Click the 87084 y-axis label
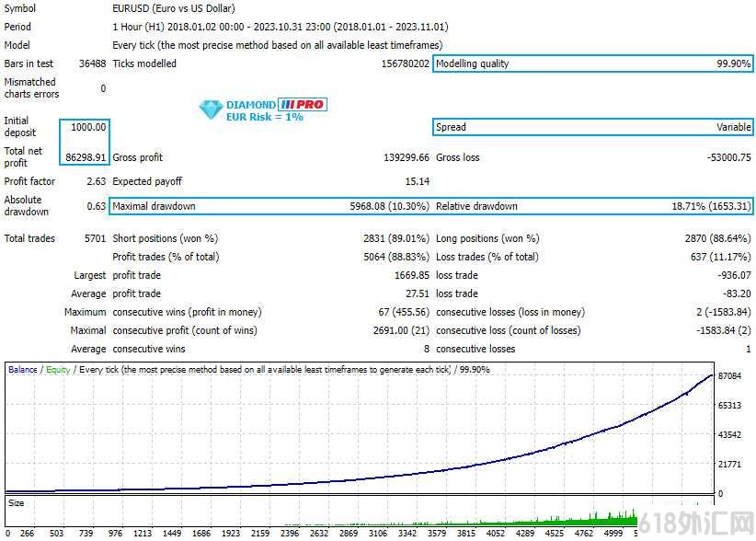 pyautogui.click(x=729, y=375)
